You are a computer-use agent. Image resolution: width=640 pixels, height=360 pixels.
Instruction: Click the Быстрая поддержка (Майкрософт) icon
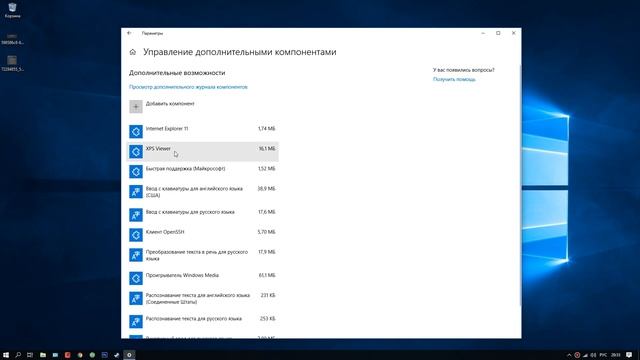pyautogui.click(x=136, y=171)
